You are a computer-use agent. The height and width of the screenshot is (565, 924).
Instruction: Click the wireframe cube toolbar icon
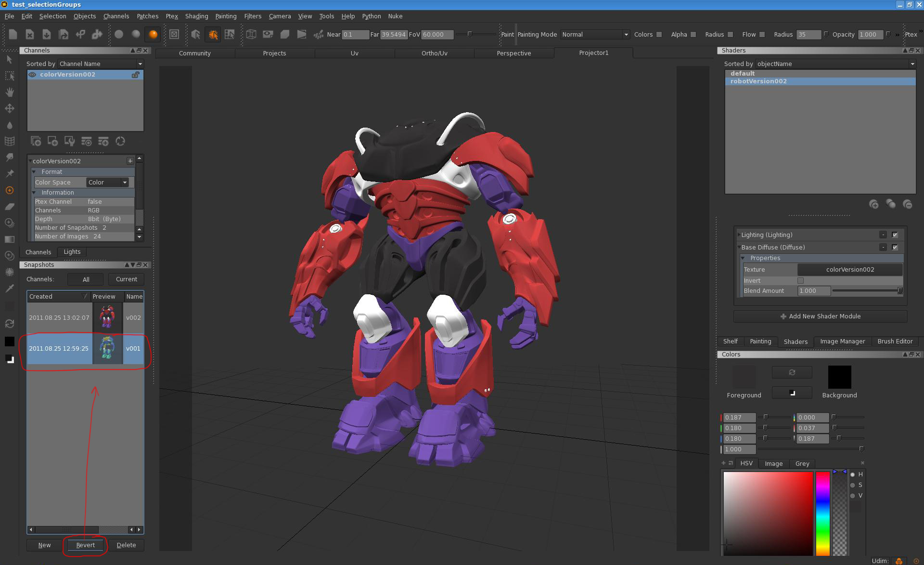(x=251, y=34)
